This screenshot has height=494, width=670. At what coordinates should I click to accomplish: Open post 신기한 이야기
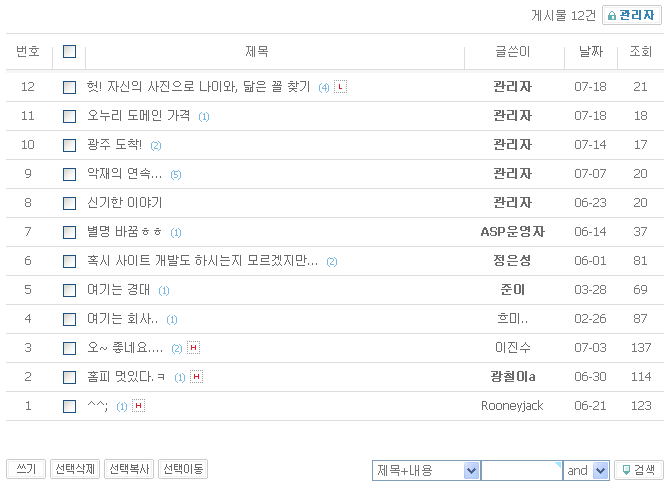(x=124, y=203)
